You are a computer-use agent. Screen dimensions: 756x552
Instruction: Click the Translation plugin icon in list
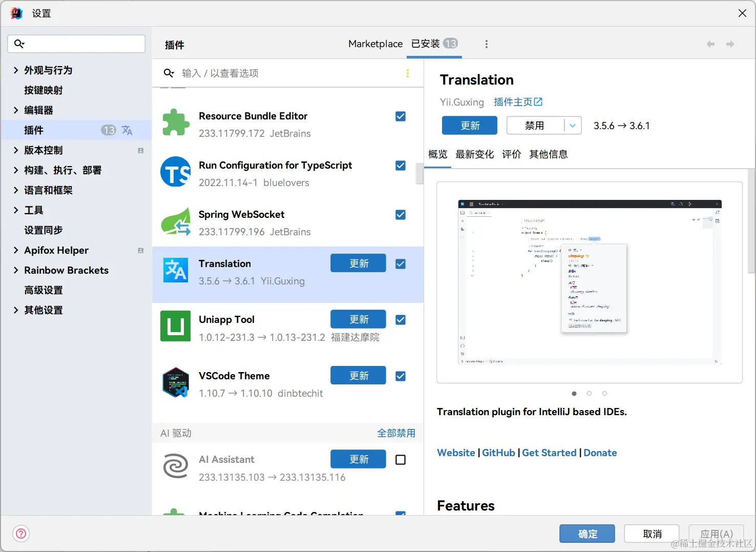pos(176,270)
